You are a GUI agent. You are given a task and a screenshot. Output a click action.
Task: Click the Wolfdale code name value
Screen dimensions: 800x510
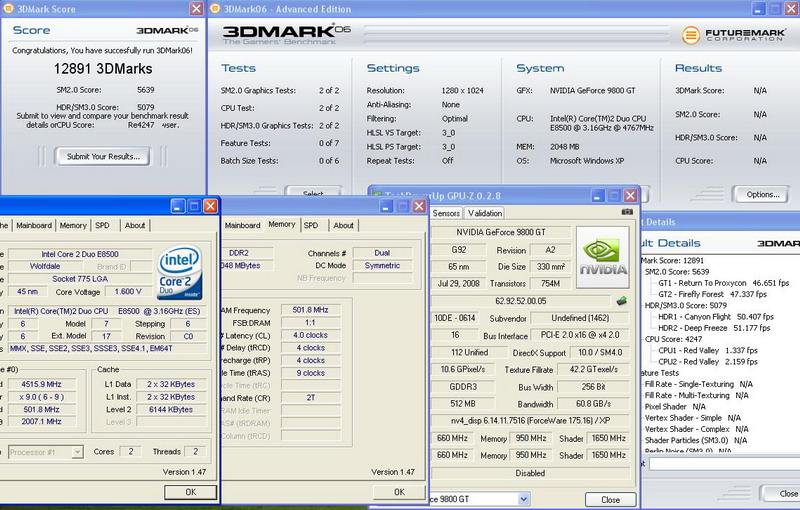45,266
